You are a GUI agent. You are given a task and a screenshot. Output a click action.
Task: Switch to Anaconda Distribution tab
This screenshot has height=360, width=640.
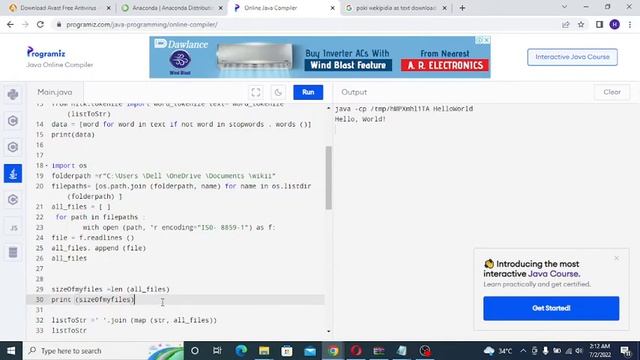(x=173, y=8)
